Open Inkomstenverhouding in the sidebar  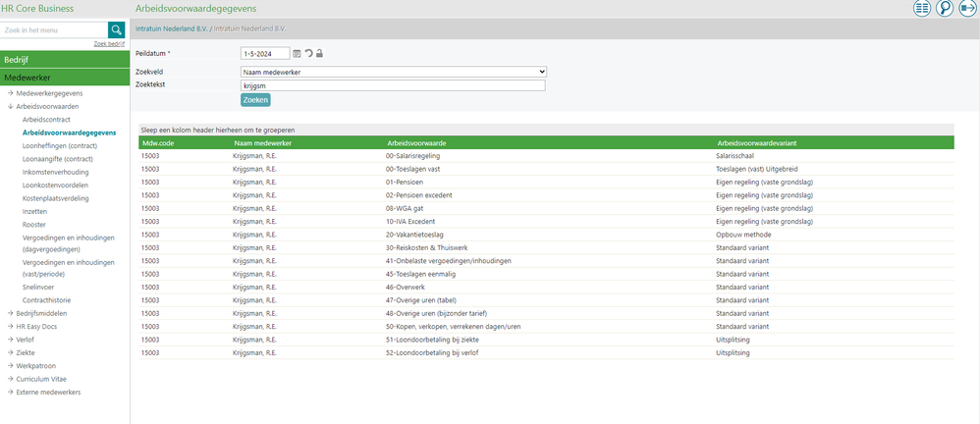pyautogui.click(x=56, y=172)
